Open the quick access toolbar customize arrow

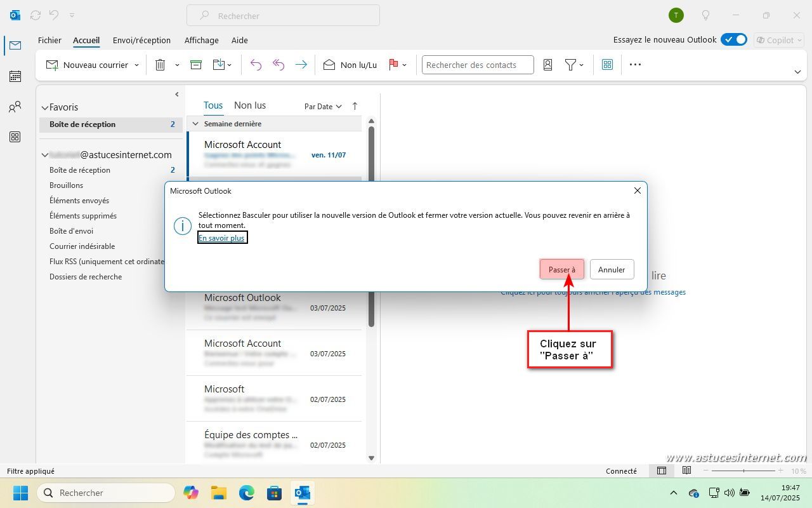pos(72,15)
